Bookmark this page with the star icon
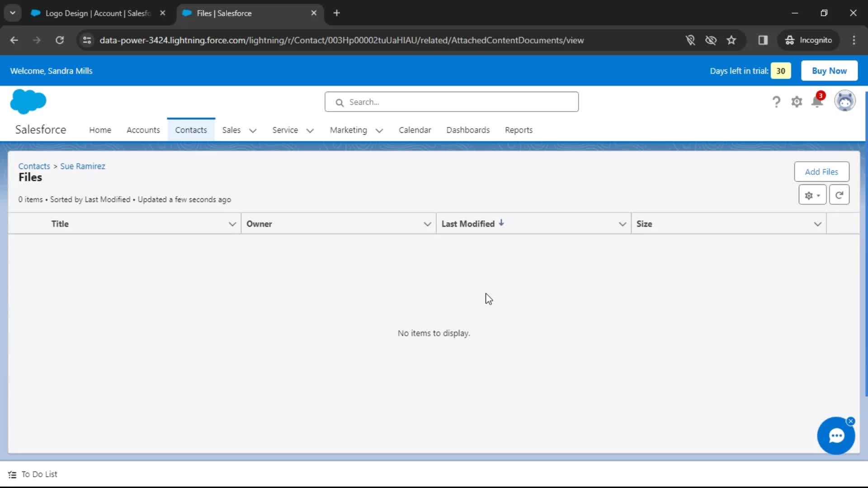The image size is (868, 488). coord(731,40)
